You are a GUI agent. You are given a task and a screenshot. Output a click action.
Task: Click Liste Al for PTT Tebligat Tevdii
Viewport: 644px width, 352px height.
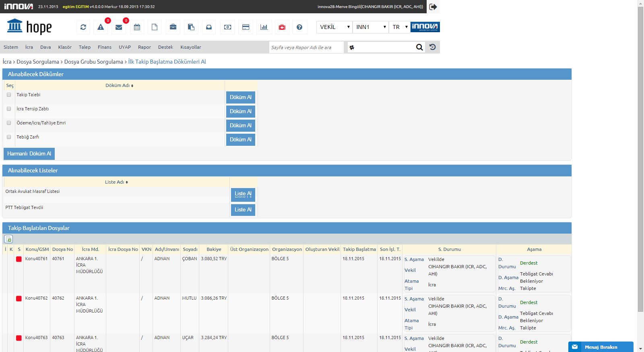pos(243,210)
